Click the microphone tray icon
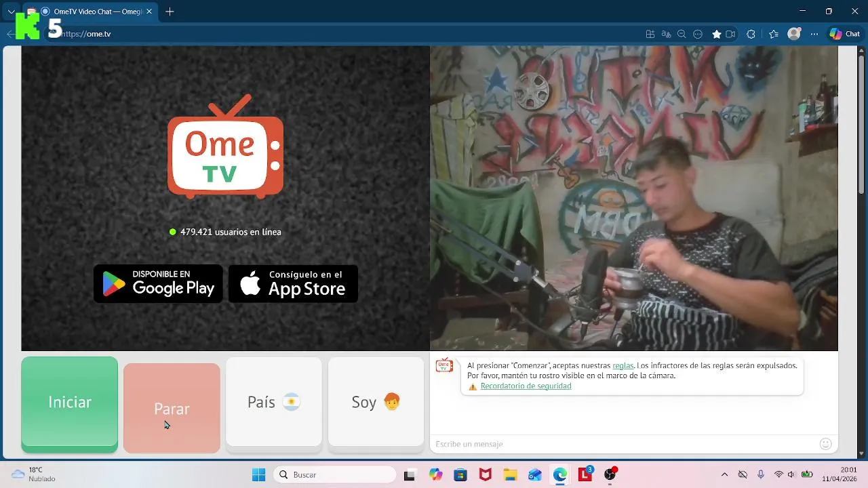 coord(761,475)
